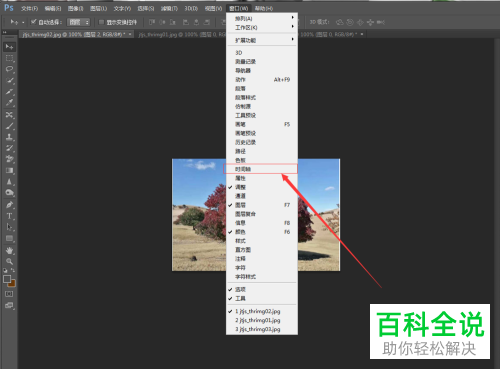The height and width of the screenshot is (369, 500).
Task: Toggle the checked 选项 menu item
Action: pos(262,289)
